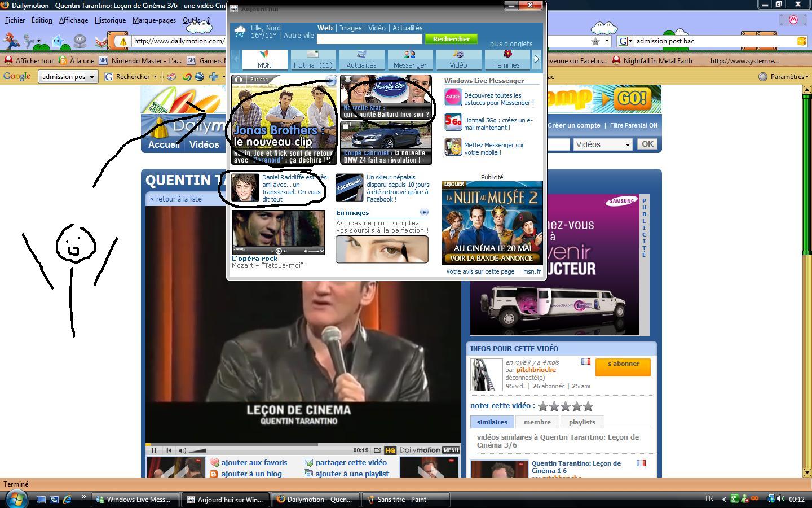
Task: Click the Dailymotion search OK button
Action: 647,144
